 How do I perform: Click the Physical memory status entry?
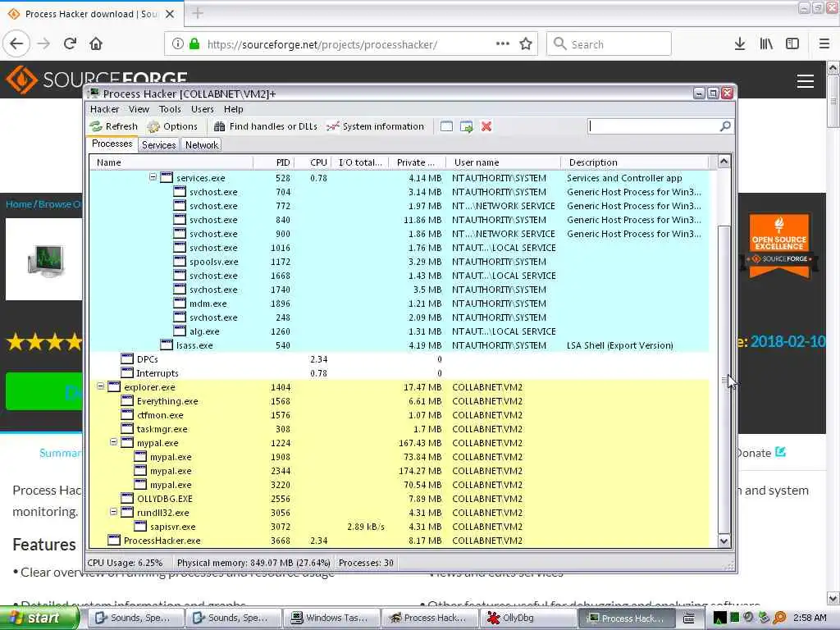pos(253,563)
